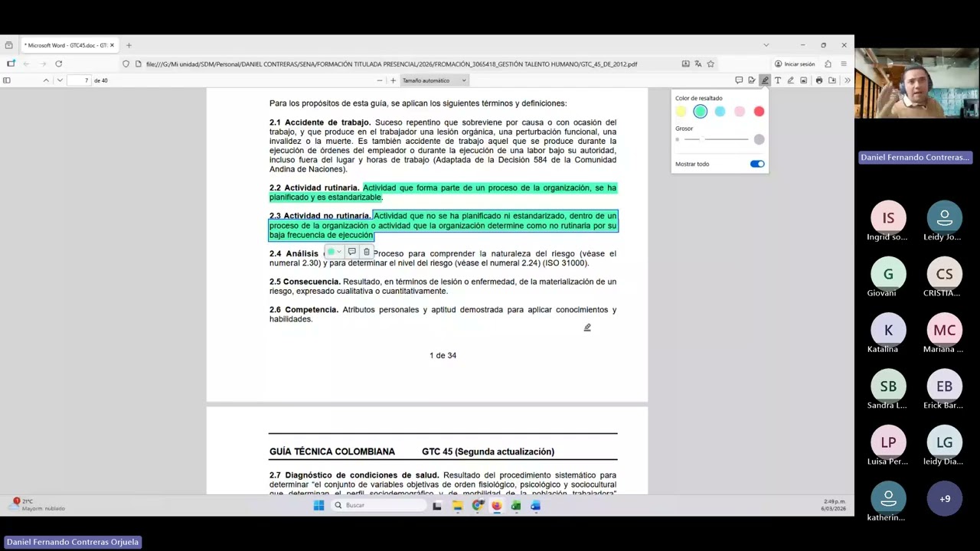Image resolution: width=980 pixels, height=551 pixels.
Task: Zoom in on the PDF
Action: (393, 80)
